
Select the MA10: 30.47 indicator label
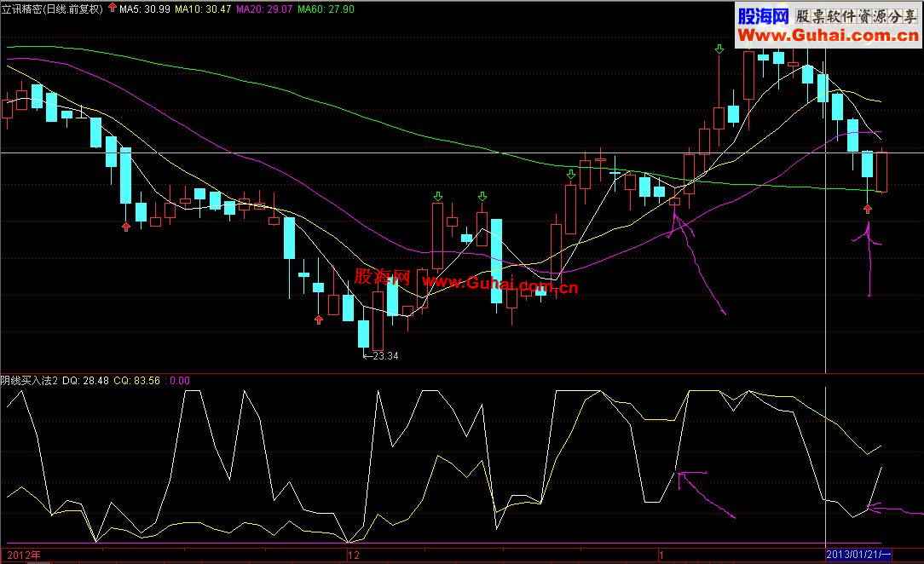204,9
